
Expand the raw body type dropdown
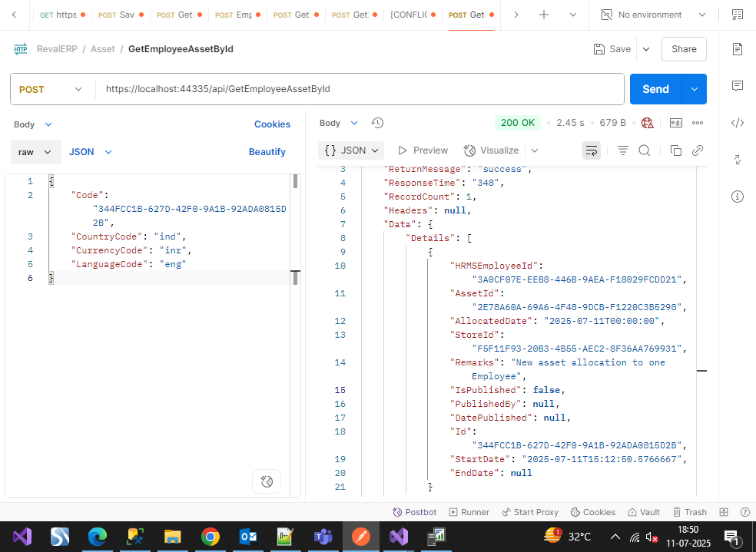click(36, 152)
